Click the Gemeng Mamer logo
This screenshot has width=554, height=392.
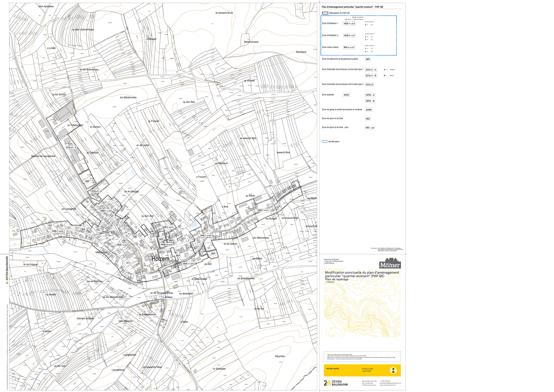(x=390, y=263)
